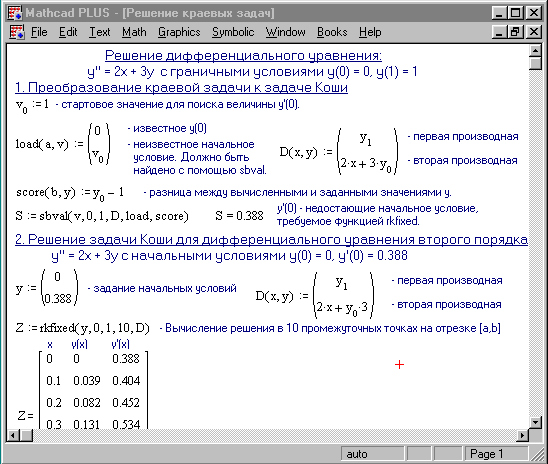Click the 'auto' status bar indicator

point(372,454)
